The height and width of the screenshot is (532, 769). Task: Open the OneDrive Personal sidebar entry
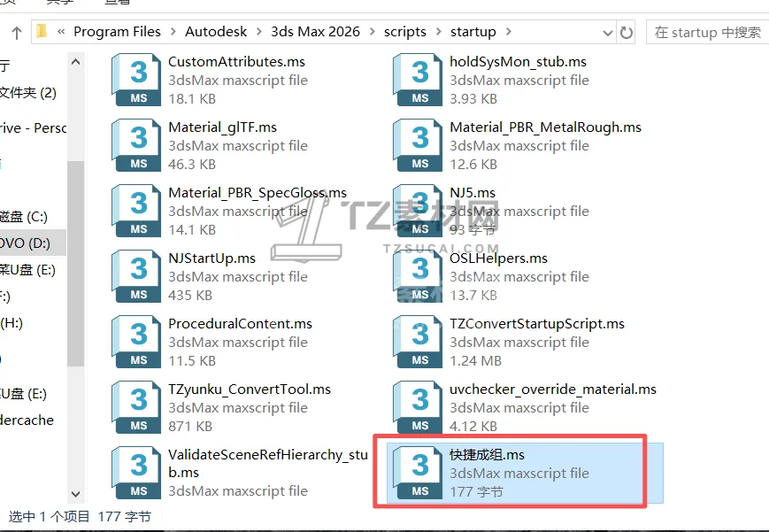click(x=33, y=128)
